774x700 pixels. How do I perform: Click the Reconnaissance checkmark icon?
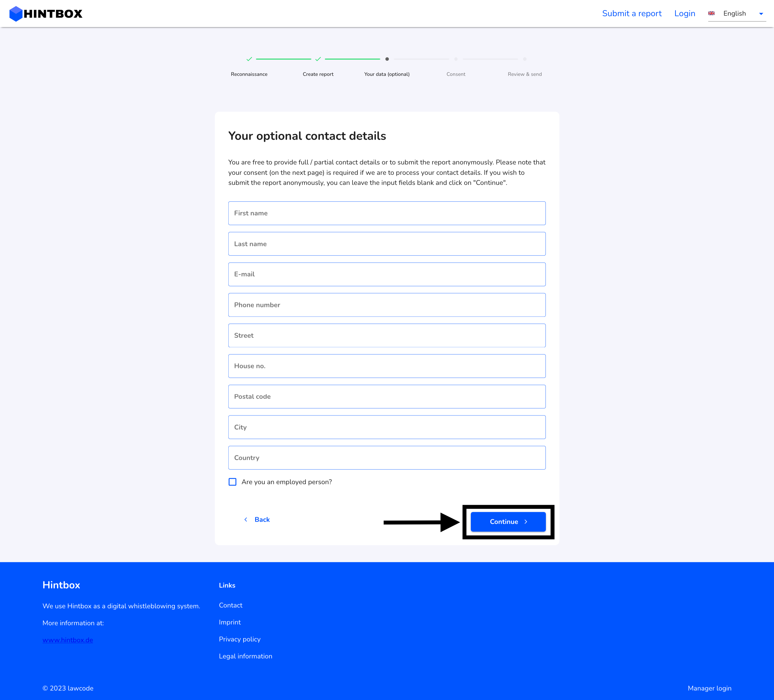point(249,59)
